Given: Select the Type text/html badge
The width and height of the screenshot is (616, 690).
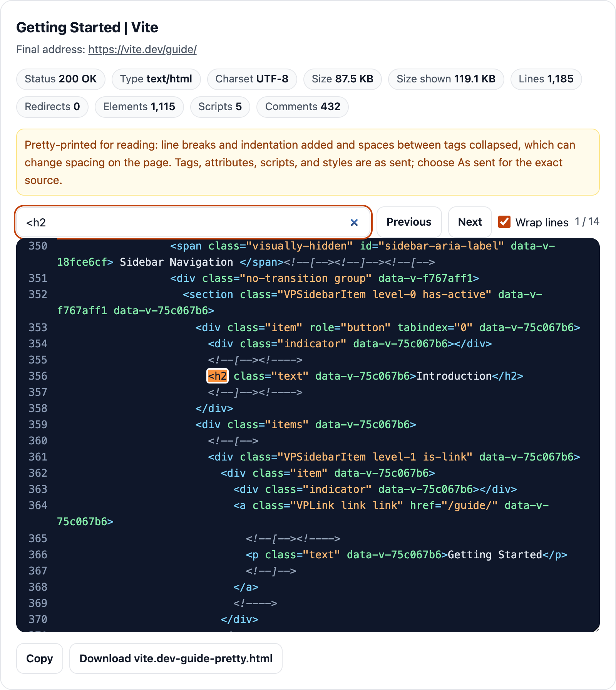Looking at the screenshot, I should point(156,79).
